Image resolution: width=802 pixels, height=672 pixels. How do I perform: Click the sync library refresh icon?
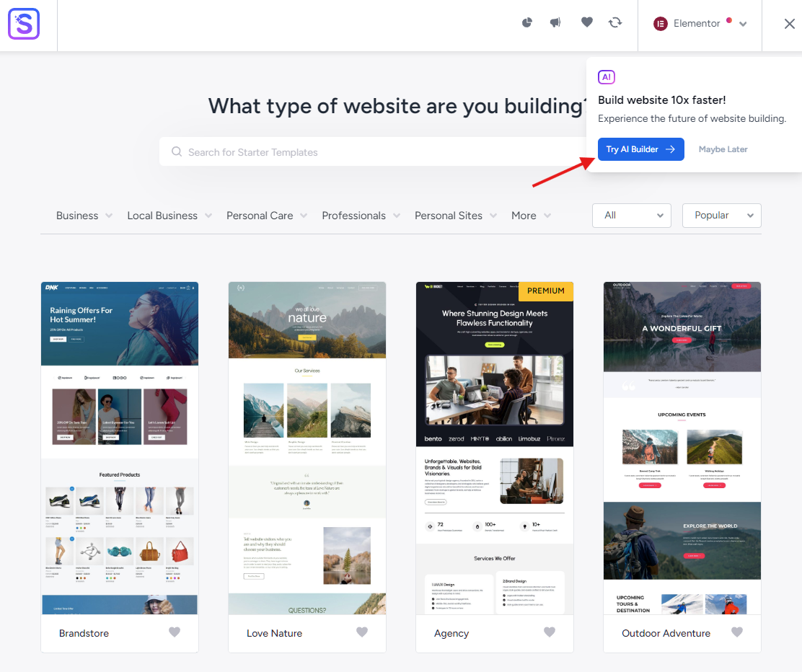pos(615,23)
